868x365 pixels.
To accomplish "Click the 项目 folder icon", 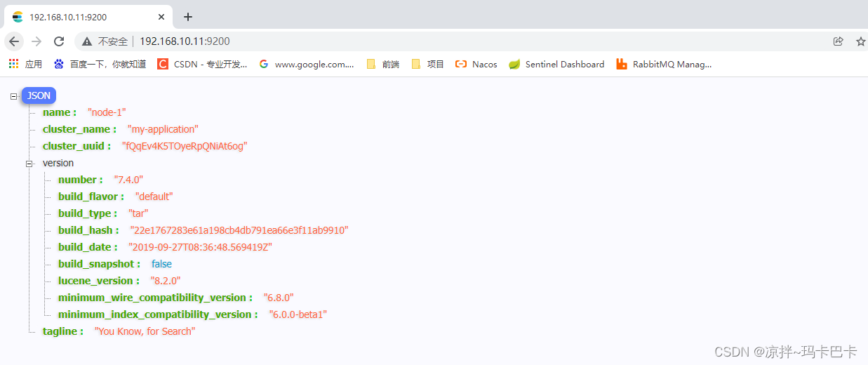I will tap(416, 64).
